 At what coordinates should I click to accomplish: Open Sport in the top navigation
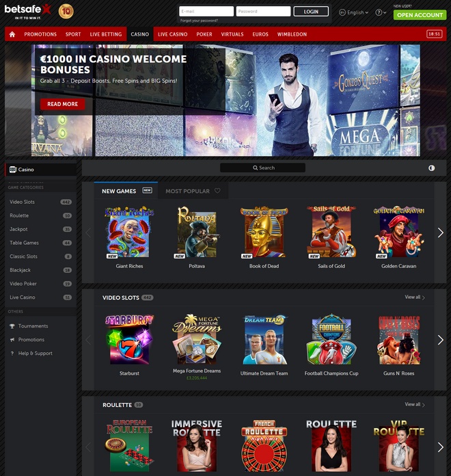click(73, 34)
